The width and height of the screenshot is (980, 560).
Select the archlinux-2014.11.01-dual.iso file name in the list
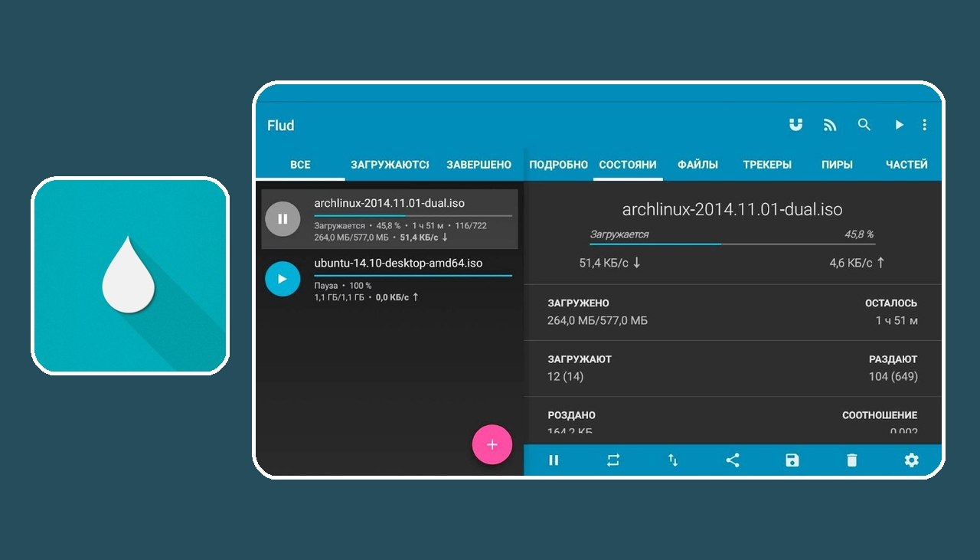389,203
